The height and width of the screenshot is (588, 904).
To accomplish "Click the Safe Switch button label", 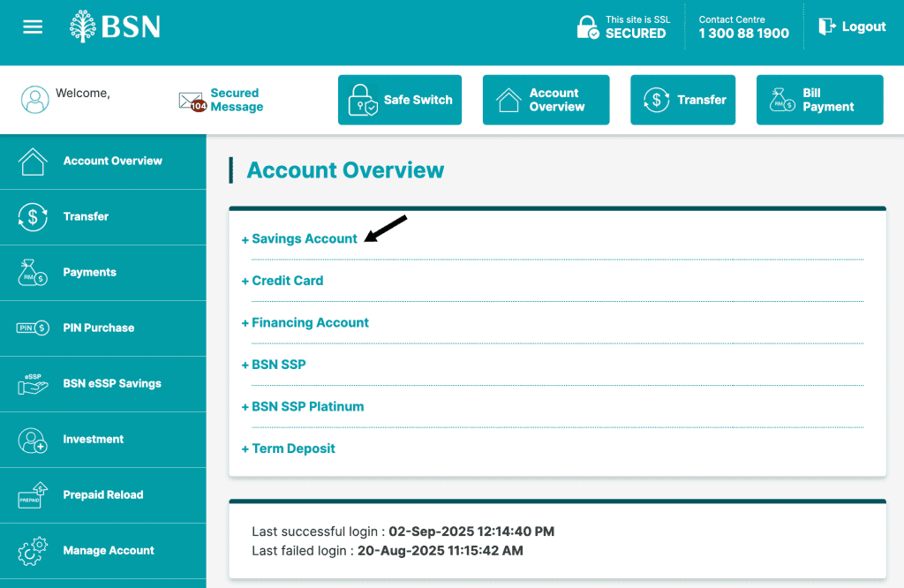I will (x=418, y=100).
